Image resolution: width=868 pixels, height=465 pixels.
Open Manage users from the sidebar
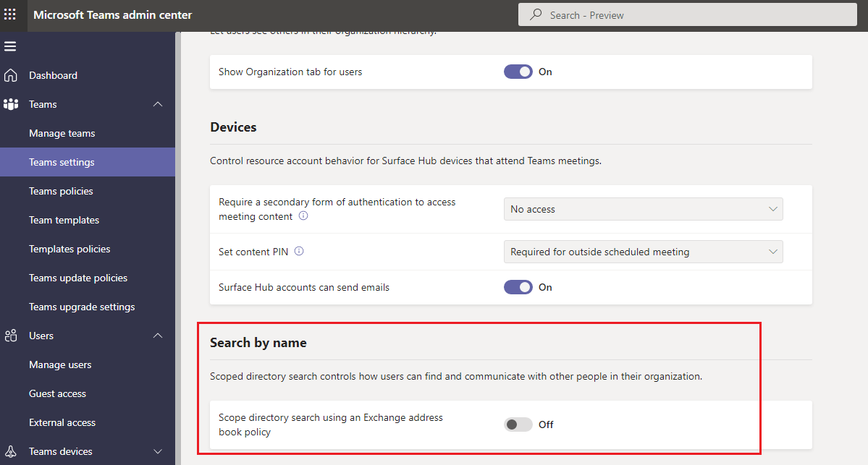[60, 364]
